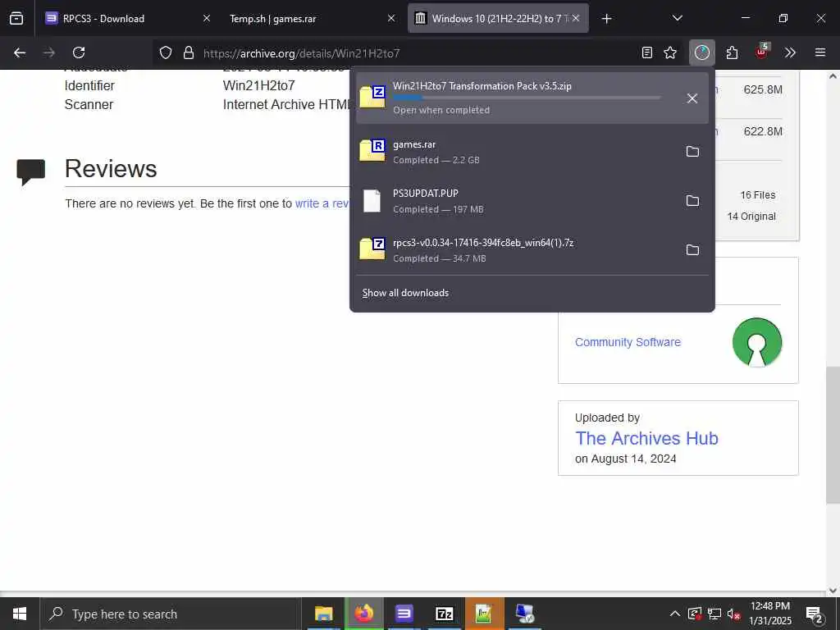Click the page vertical scrollbar thumb
Screen dimensions: 840x630
pos(833,435)
